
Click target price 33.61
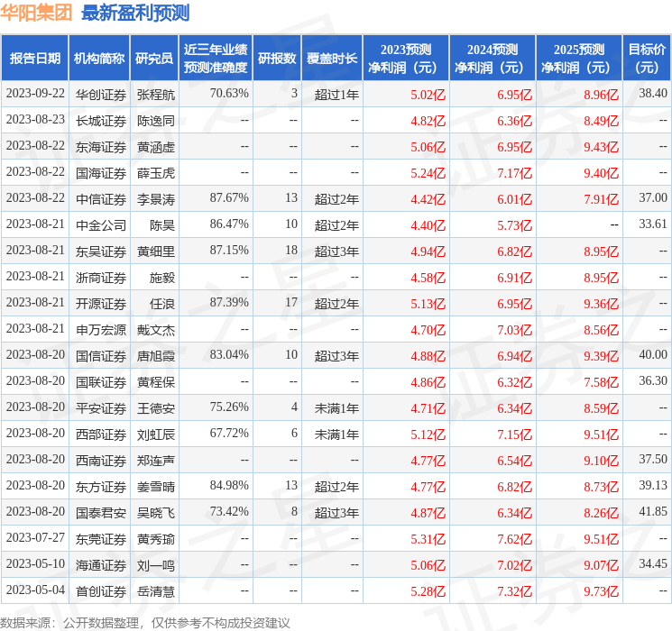[653, 224]
